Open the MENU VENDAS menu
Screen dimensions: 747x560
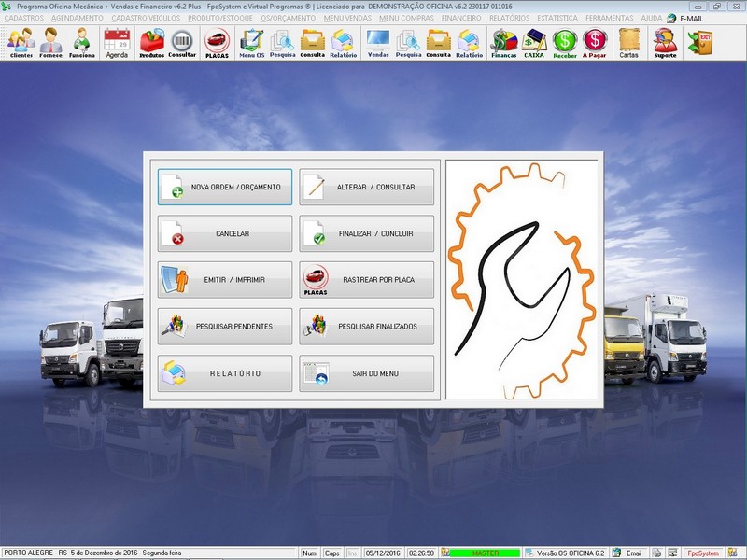[x=347, y=18]
